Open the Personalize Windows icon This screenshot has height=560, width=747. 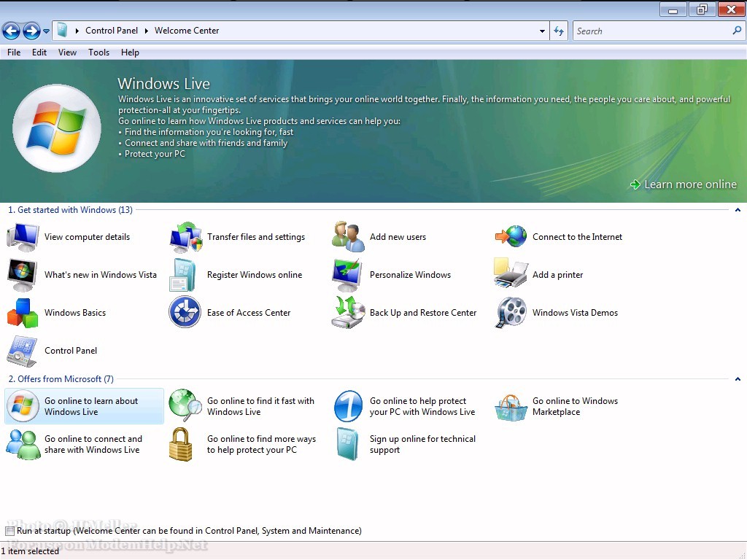point(348,275)
